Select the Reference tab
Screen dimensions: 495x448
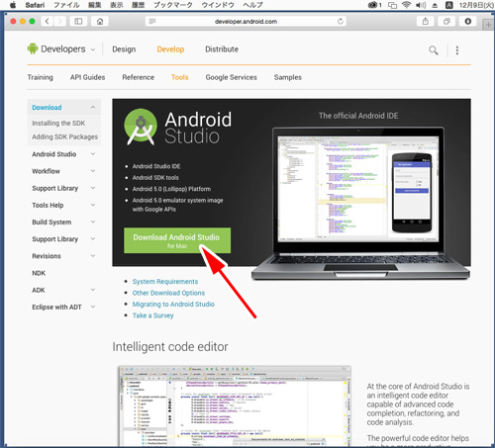(138, 77)
